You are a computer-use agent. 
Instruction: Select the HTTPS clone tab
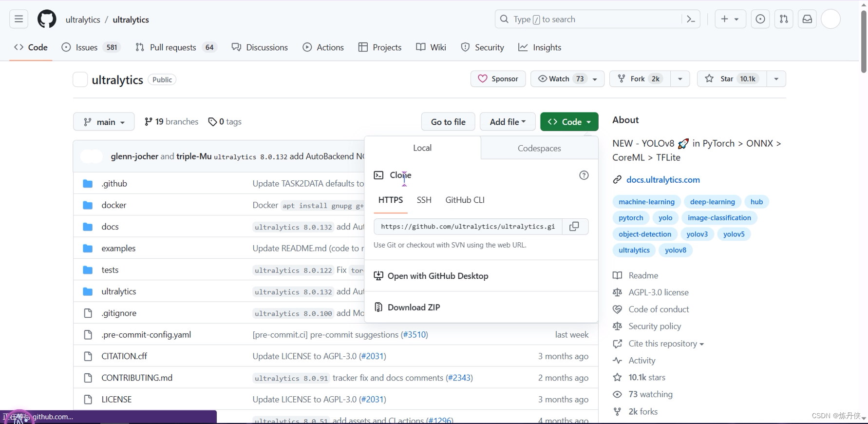[391, 200]
